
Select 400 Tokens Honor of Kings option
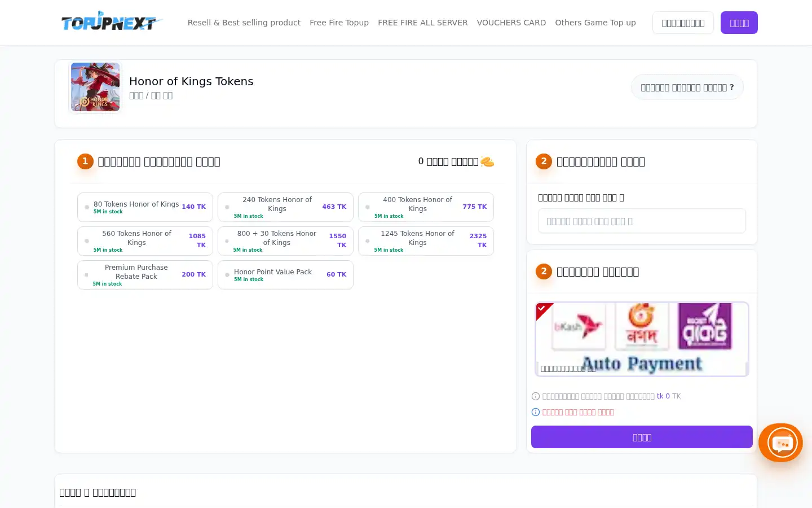pos(426,207)
